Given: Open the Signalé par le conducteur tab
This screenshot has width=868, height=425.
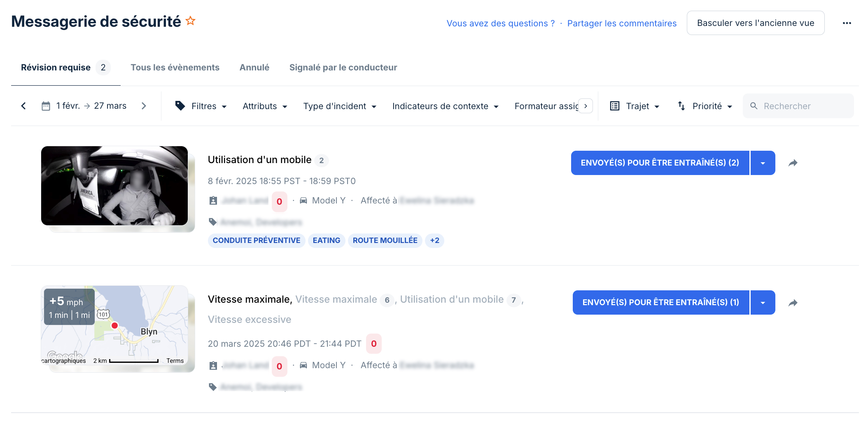Looking at the screenshot, I should click(x=343, y=67).
